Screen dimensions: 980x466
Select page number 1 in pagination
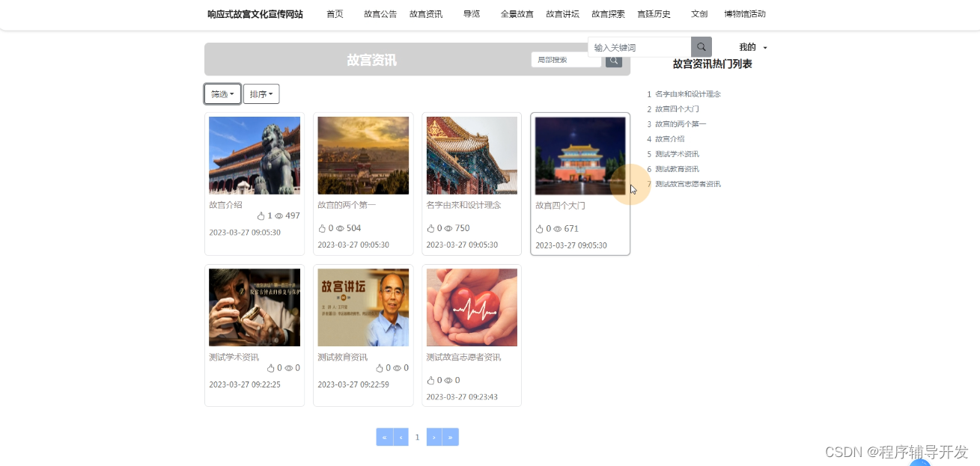pos(418,437)
